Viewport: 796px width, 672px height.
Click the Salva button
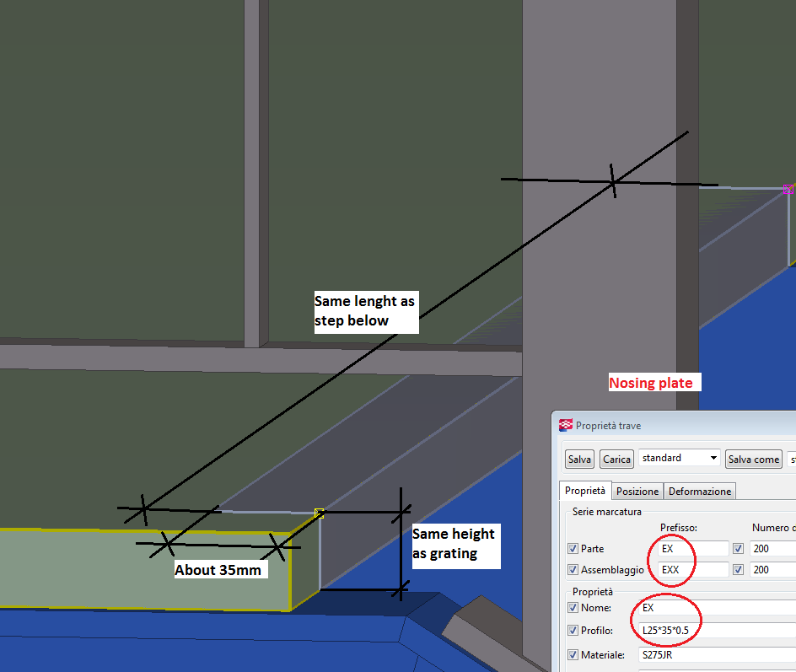pyautogui.click(x=579, y=460)
